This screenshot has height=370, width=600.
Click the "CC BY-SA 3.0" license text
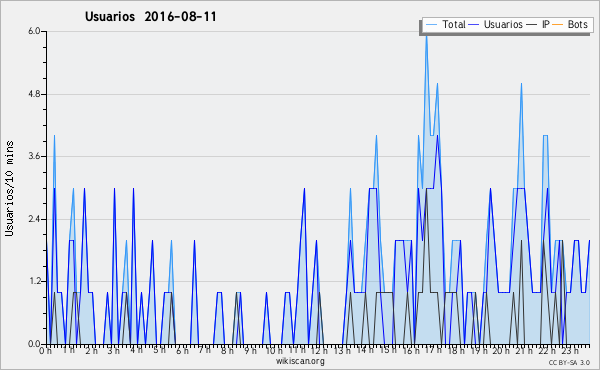[569, 363]
